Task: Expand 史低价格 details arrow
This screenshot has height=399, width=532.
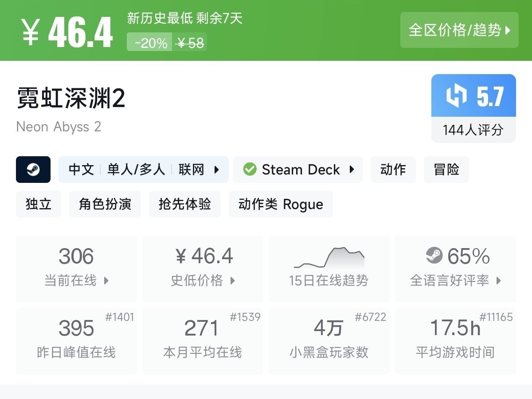Action: [x=232, y=280]
